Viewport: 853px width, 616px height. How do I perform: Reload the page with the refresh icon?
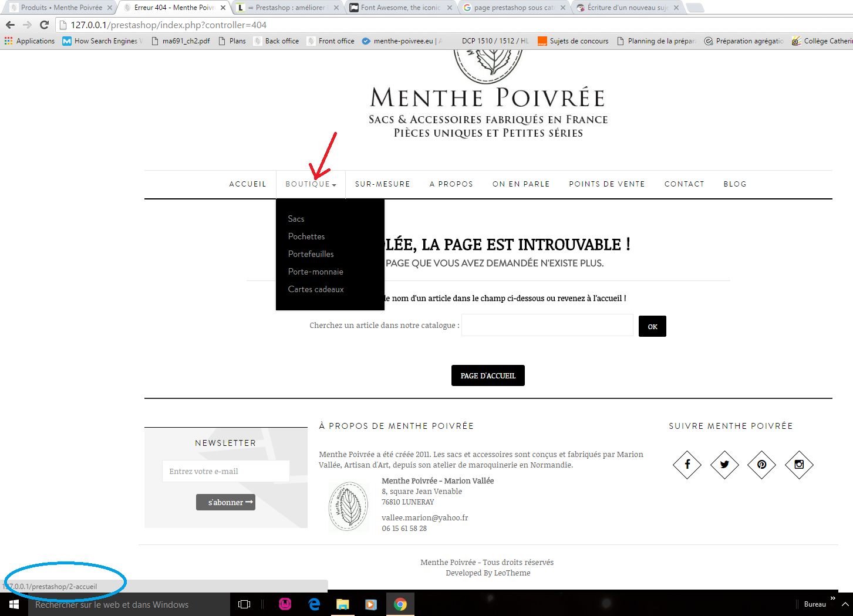coord(44,25)
